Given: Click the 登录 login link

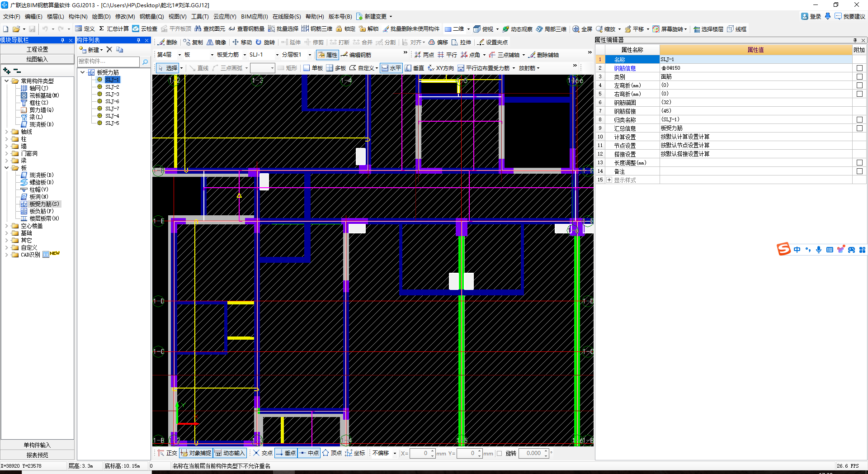Looking at the screenshot, I should pyautogui.click(x=811, y=16).
